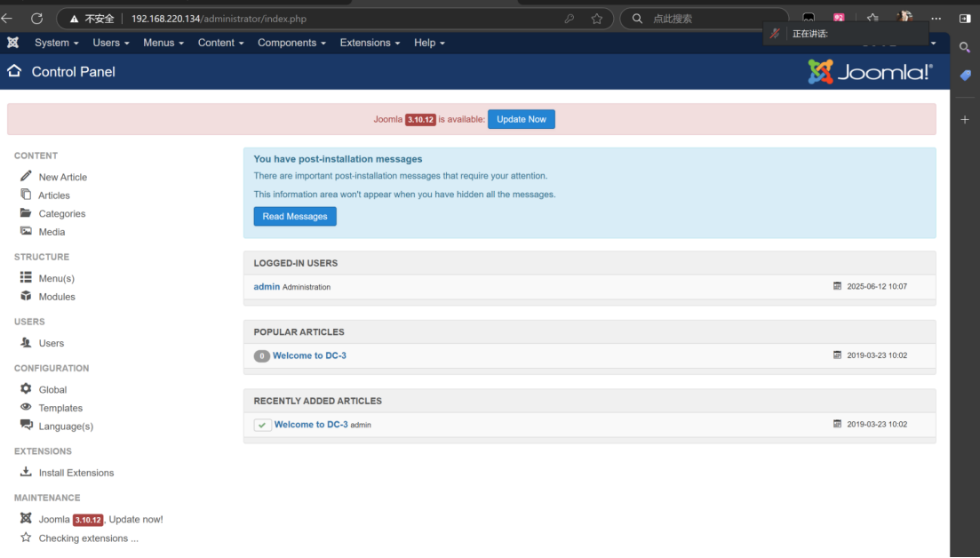Click the 0 hits badge for Welcome to DC-3
Viewport: 980px width, 558px height.
click(x=262, y=355)
